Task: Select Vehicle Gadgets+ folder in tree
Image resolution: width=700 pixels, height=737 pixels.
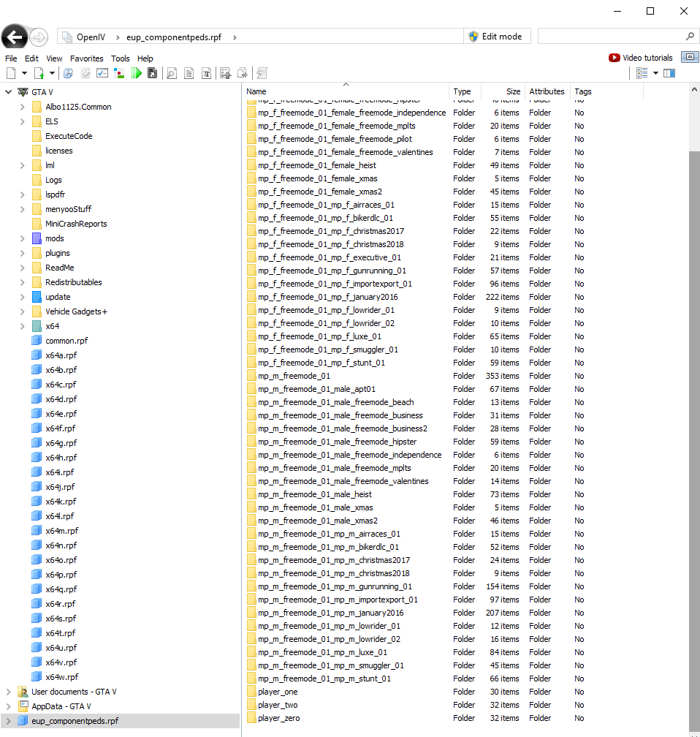Action: click(x=76, y=311)
